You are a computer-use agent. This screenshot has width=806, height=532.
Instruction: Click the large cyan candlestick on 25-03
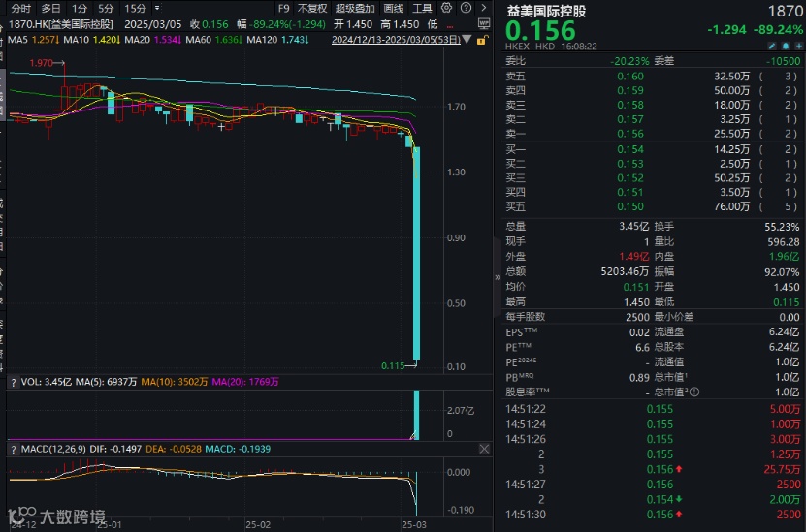click(416, 253)
